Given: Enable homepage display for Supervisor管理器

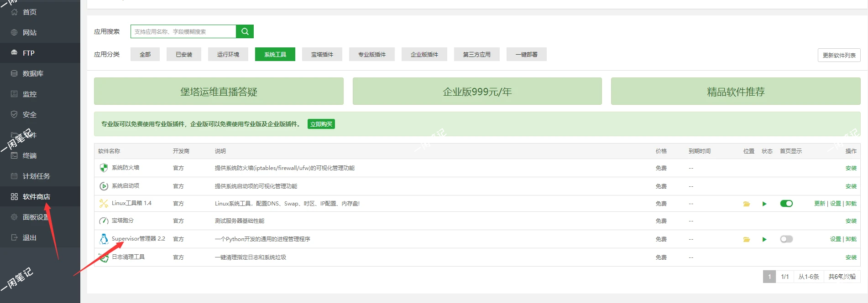Looking at the screenshot, I should coord(786,239).
